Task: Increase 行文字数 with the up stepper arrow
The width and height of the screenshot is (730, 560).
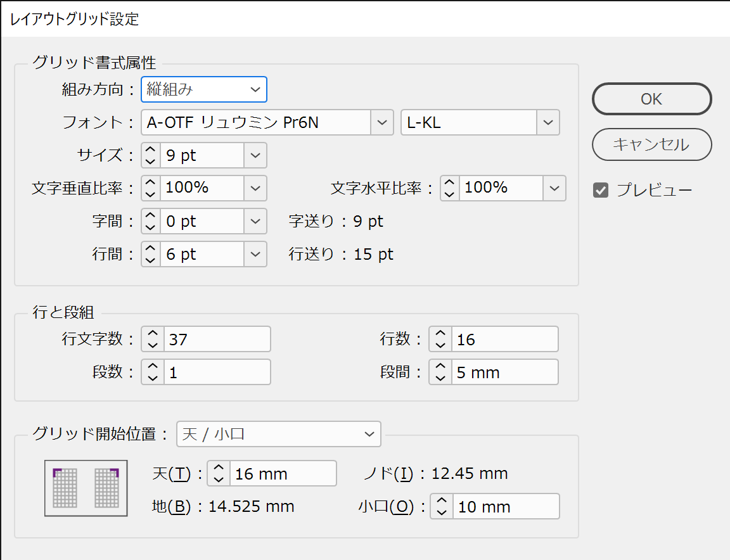Action: (153, 333)
